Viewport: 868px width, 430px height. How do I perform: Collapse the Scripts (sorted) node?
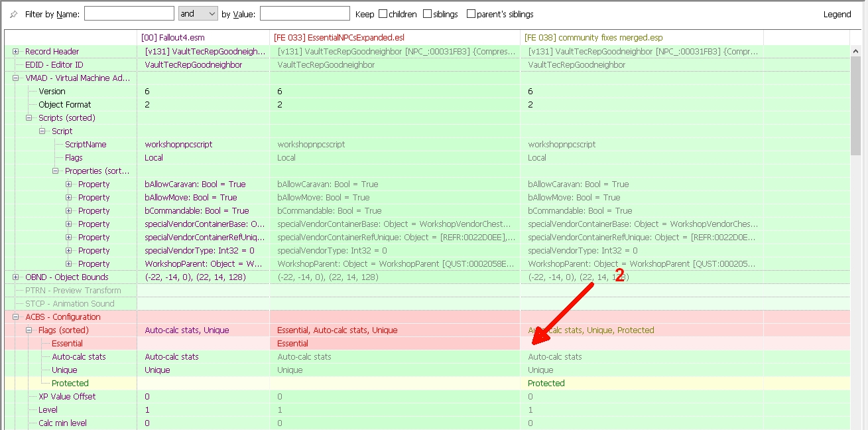pyautogui.click(x=29, y=118)
